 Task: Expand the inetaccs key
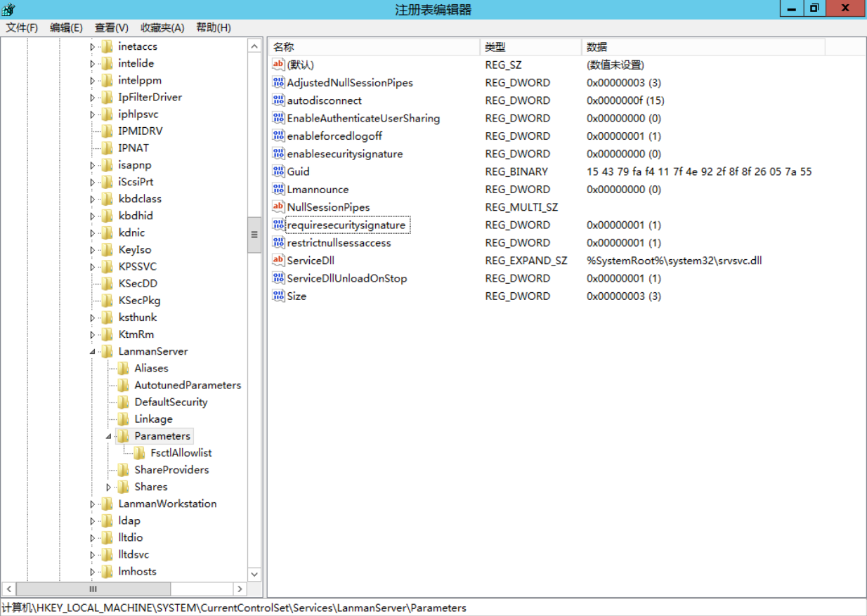(x=91, y=46)
